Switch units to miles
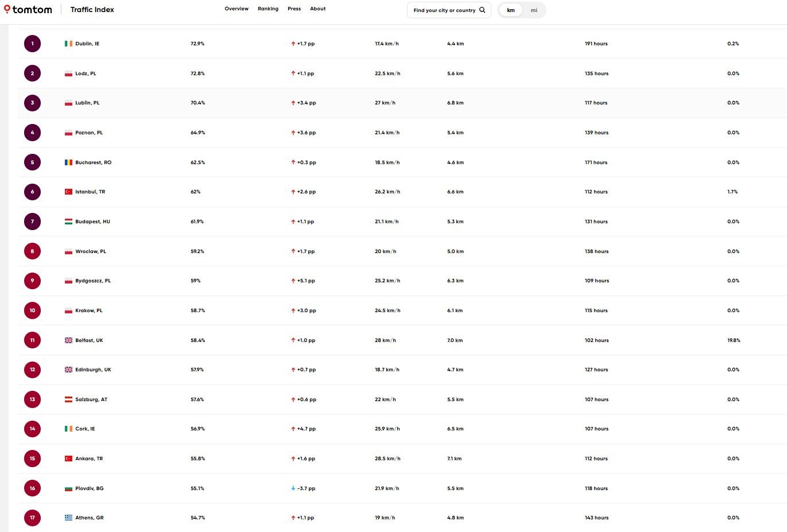787x532 pixels. [x=534, y=10]
